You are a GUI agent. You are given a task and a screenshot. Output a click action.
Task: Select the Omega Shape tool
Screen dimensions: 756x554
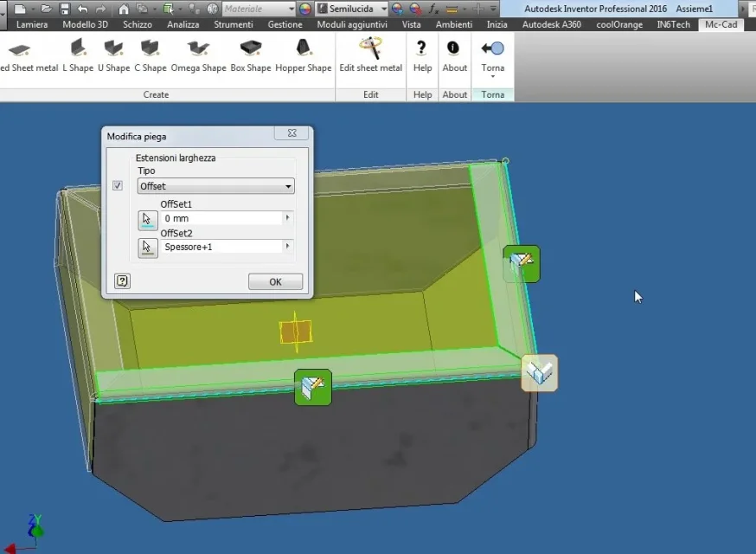tap(199, 55)
